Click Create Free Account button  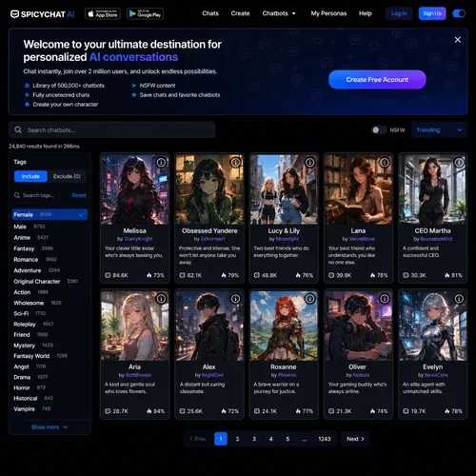[x=377, y=80]
